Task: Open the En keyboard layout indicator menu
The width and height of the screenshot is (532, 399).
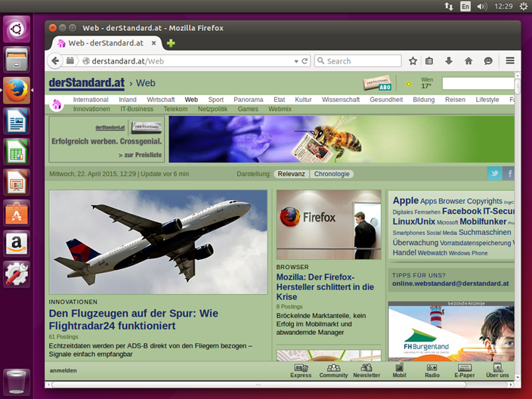Action: coord(466,7)
